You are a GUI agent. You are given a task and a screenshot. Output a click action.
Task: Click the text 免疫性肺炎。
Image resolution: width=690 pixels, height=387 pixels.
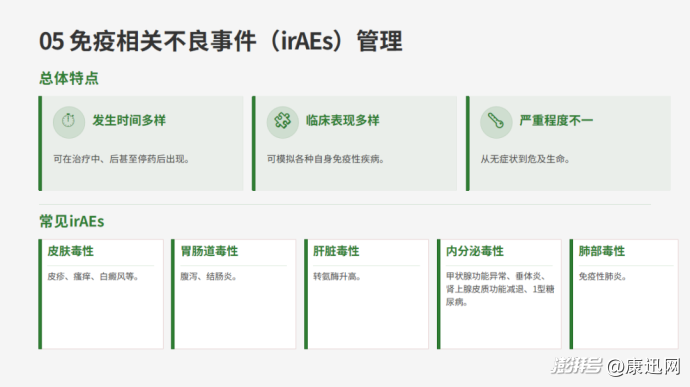[x=602, y=276]
